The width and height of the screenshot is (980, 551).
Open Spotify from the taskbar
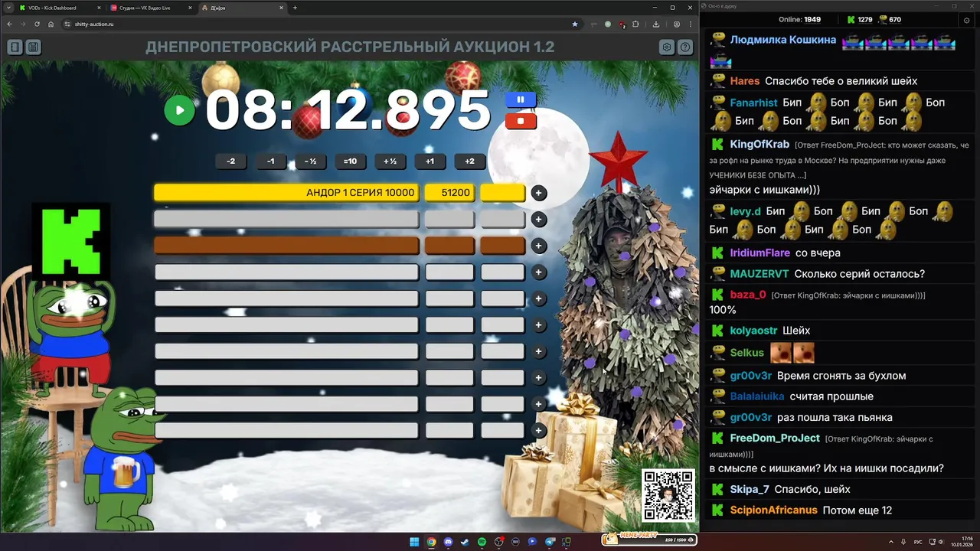[482, 542]
